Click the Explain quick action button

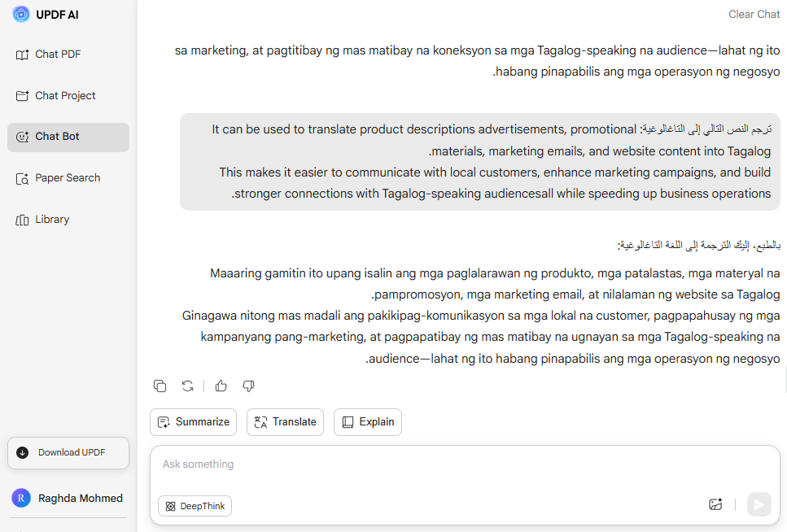click(367, 422)
